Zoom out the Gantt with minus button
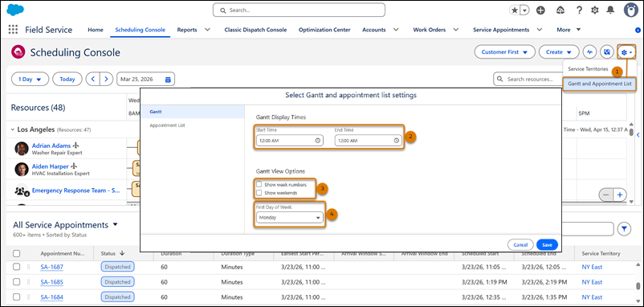This screenshot has height=307, width=644. point(606,194)
